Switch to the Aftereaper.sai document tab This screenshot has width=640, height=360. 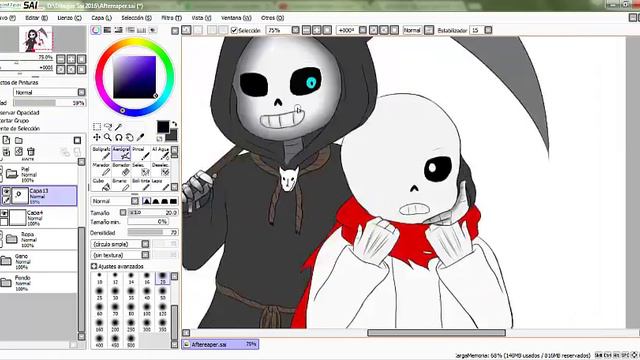(x=220, y=344)
